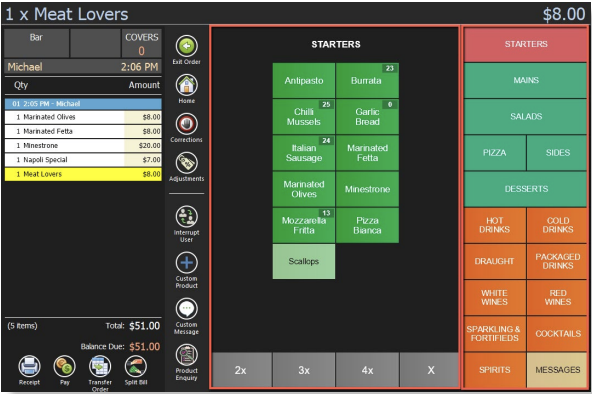592x394 pixels.
Task: Open the SIDES category
Action: click(x=557, y=153)
